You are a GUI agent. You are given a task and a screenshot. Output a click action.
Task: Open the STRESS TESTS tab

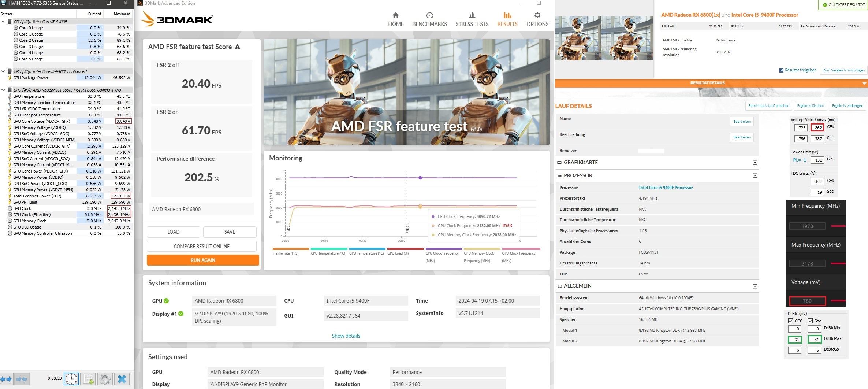tap(472, 19)
